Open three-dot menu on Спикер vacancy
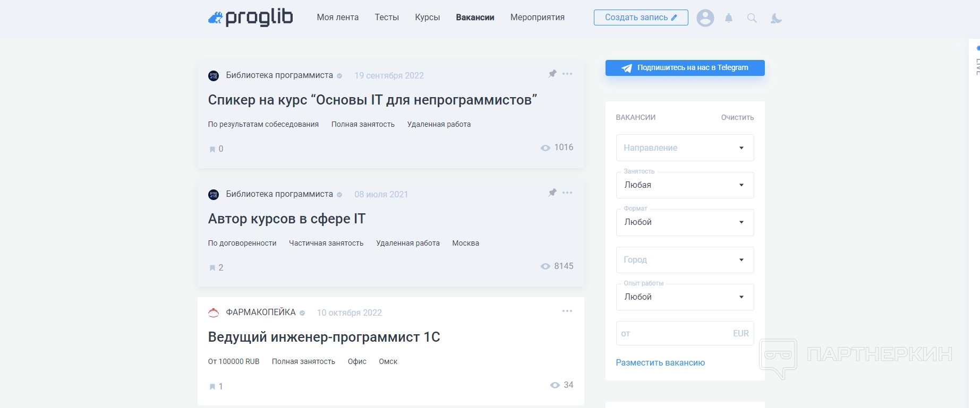The height and width of the screenshot is (408, 980). tap(567, 74)
